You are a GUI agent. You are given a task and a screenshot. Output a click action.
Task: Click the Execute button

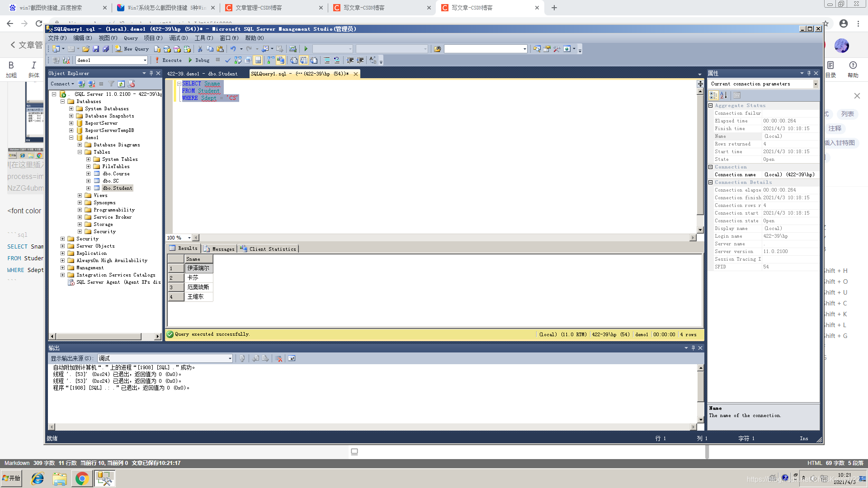[168, 60]
